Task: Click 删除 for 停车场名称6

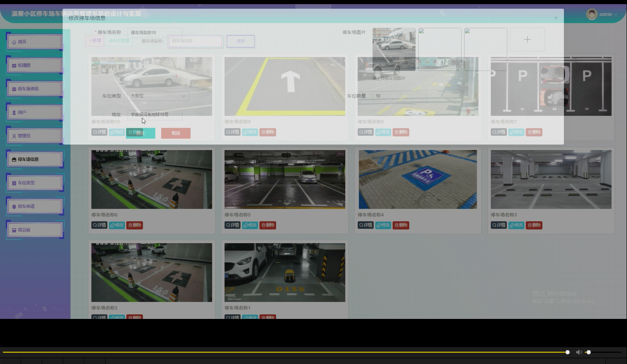Action: (135, 225)
